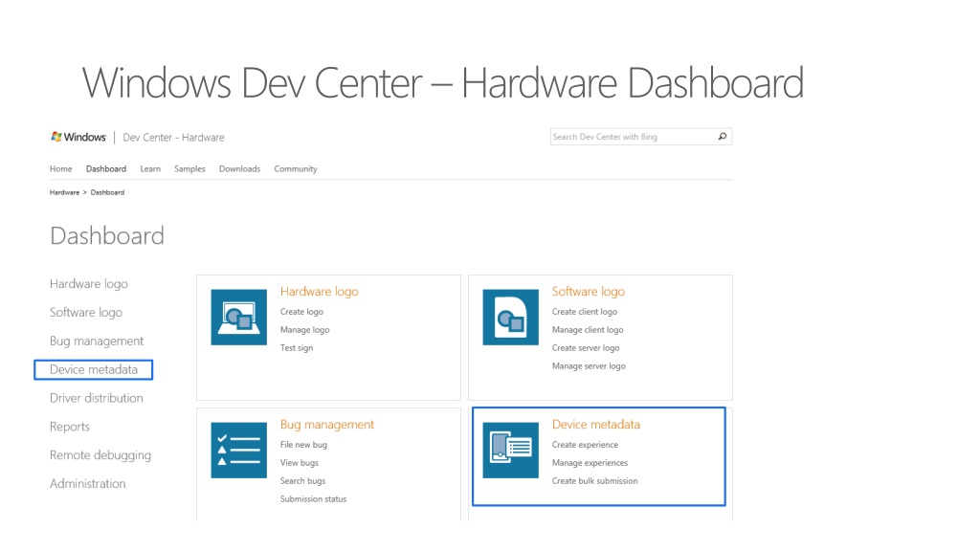Click Create logo link

(301, 311)
